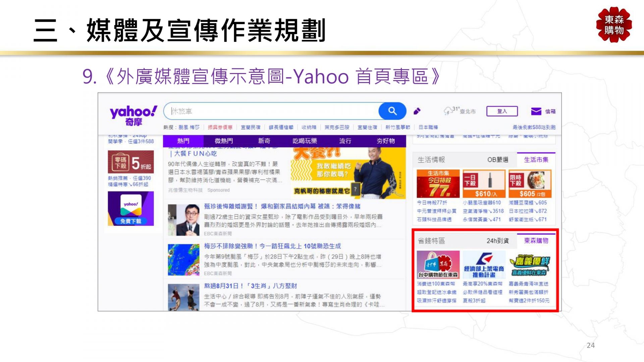
Task: Click the Yahoo app 免費下載 banner
Action: 131,208
